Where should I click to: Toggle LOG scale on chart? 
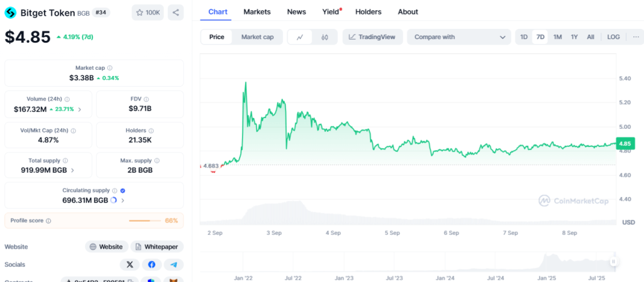point(613,37)
